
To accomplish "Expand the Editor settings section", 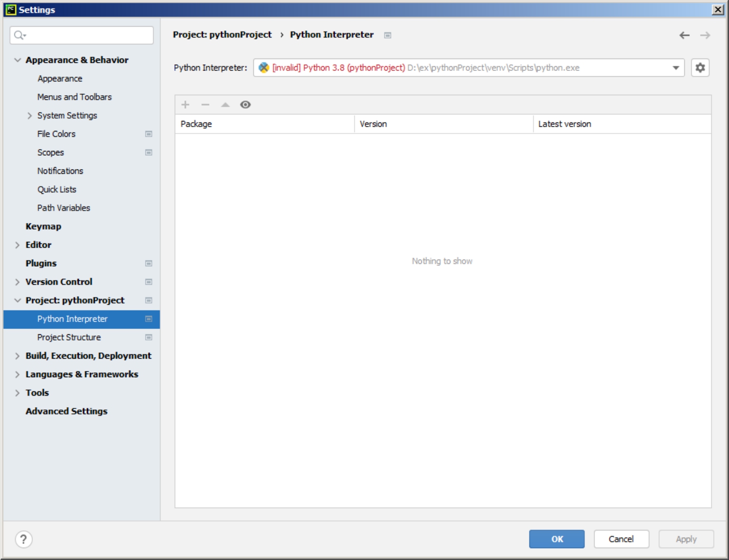I will (x=18, y=245).
